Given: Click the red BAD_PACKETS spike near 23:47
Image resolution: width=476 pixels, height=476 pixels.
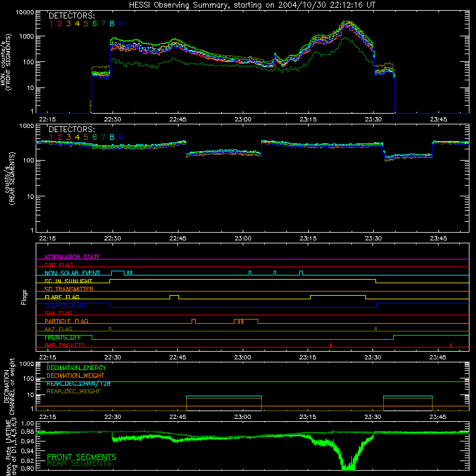Looking at the screenshot, I should pyautogui.click(x=451, y=345).
